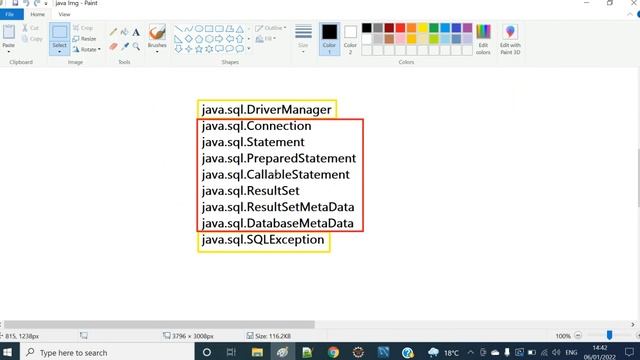Select the Color picker eyedropper tool
Viewport: 640px width, 360px height.
pyautogui.click(x=124, y=47)
